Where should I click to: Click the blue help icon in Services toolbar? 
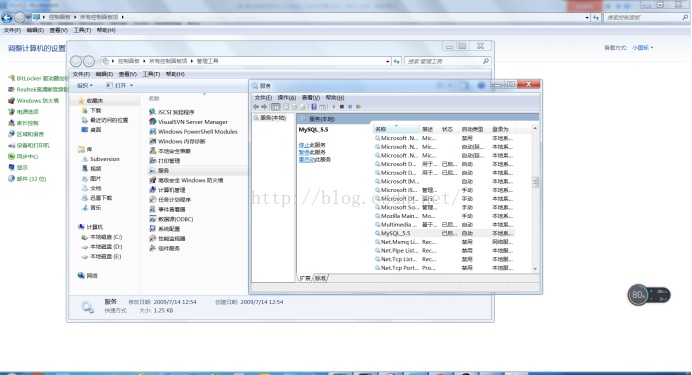coord(314,107)
